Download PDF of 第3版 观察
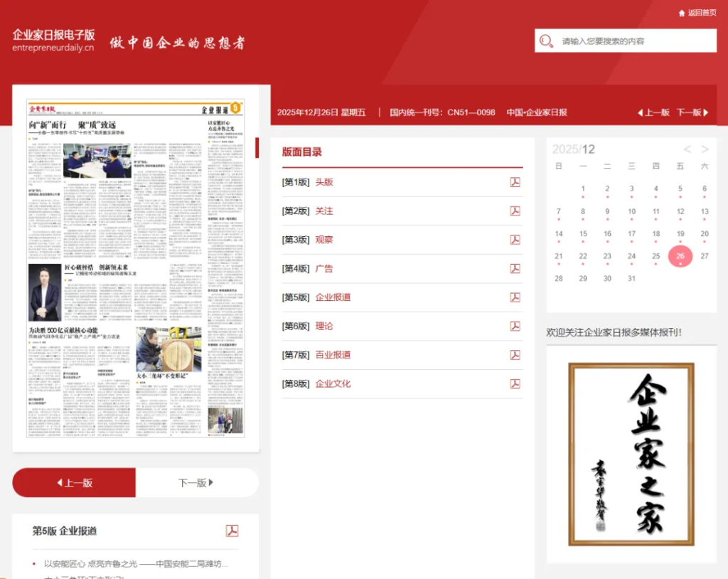728x579 pixels. (515, 240)
